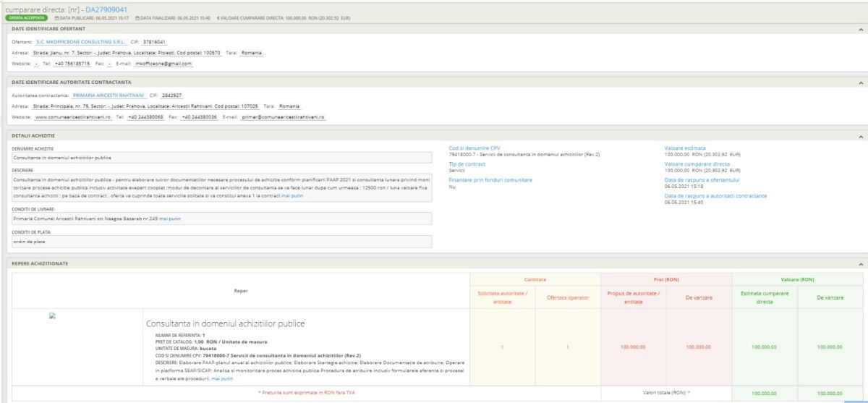Click the euro icon beside Valoare Cumparare Directa

(x=218, y=17)
